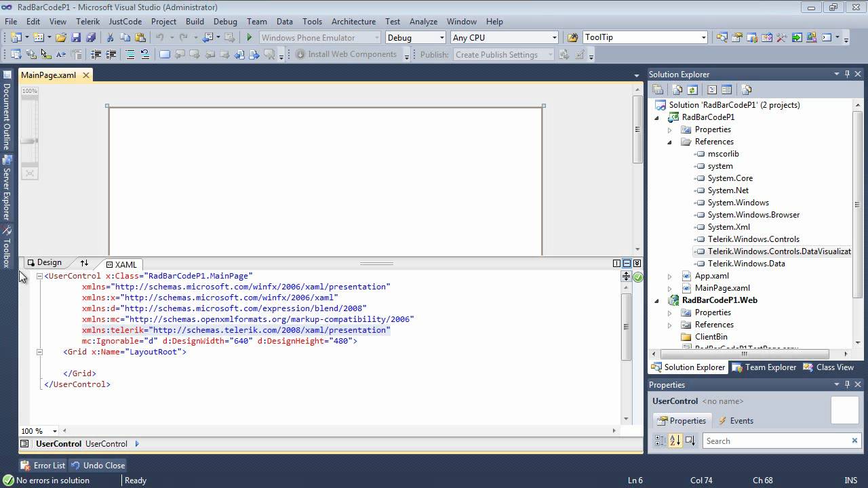Open the Error List panel
The width and height of the screenshot is (868, 488).
coord(43,466)
